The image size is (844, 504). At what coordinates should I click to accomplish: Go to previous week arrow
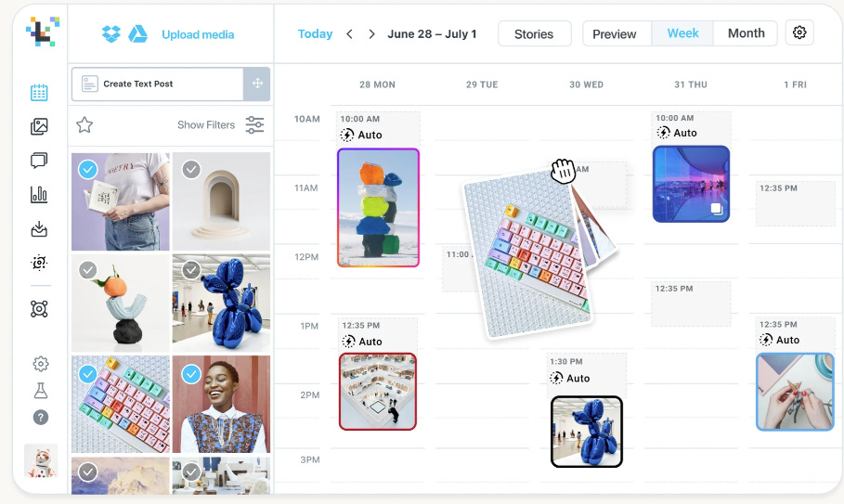click(349, 34)
